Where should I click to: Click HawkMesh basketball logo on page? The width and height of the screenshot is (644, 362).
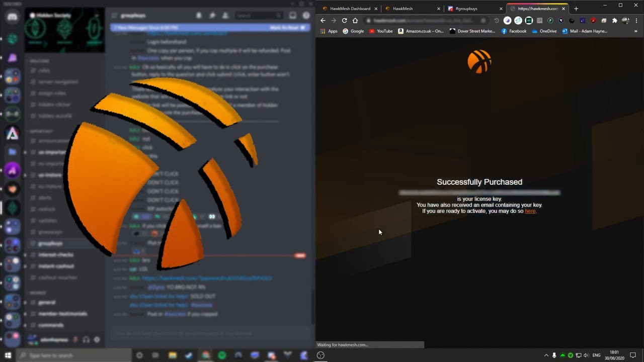click(x=479, y=61)
